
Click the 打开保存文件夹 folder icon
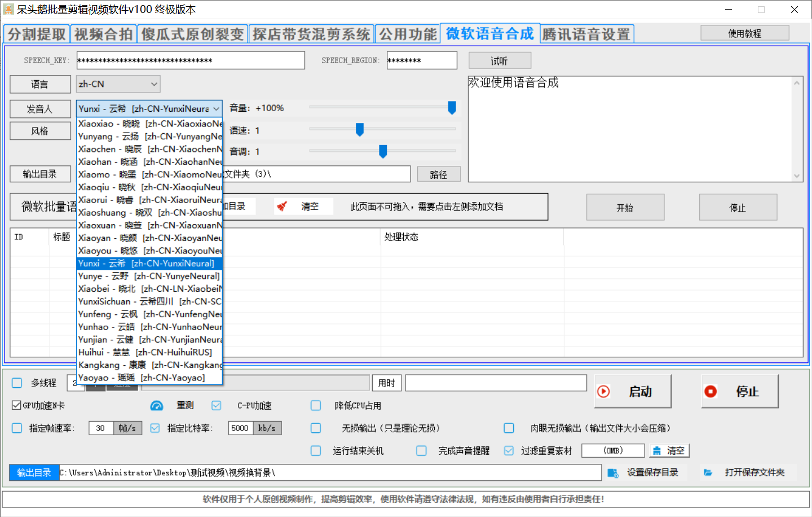708,472
